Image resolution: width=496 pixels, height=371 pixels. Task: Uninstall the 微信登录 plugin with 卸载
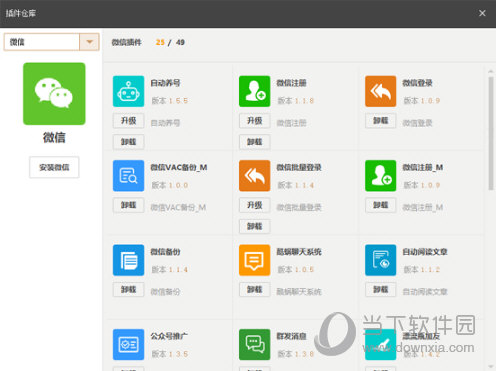click(x=380, y=121)
